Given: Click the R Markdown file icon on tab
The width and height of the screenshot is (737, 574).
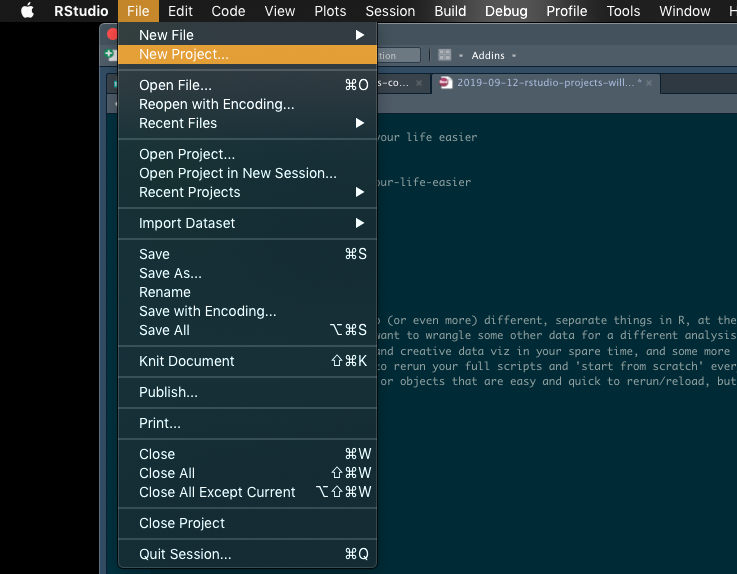Looking at the screenshot, I should tap(445, 83).
